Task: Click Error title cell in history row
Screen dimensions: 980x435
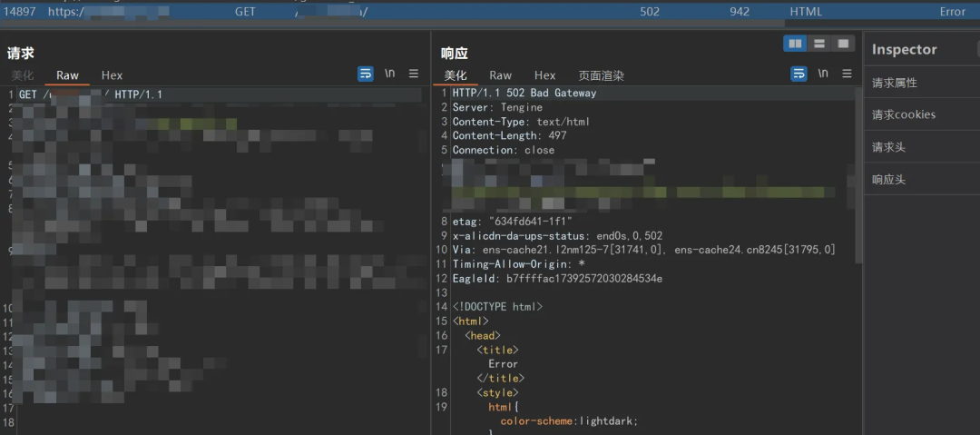Action: (953, 11)
